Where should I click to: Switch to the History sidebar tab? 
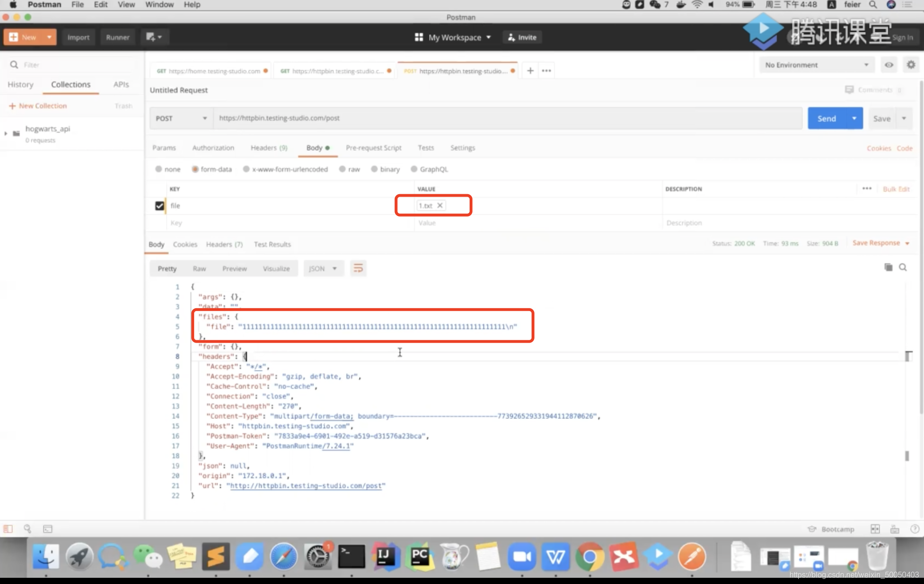tap(21, 84)
